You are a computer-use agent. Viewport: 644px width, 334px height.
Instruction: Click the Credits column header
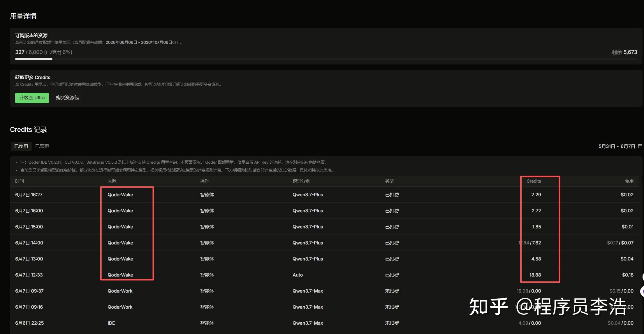[x=534, y=181]
